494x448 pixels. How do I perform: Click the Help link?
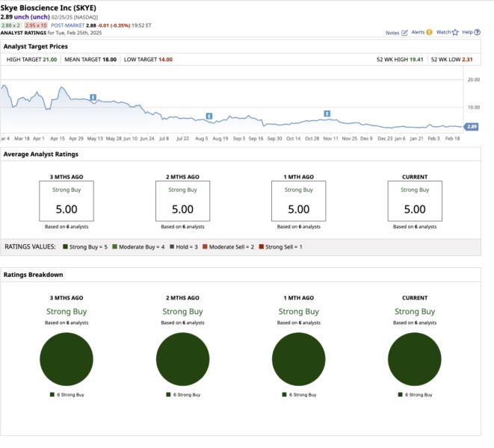[x=467, y=32]
